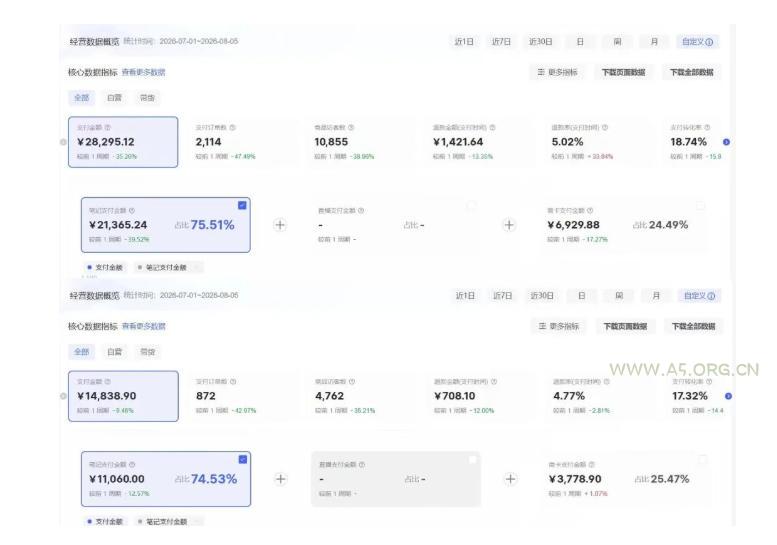Select 近7日 tab above the ¥28,295.12 panel

(x=501, y=42)
